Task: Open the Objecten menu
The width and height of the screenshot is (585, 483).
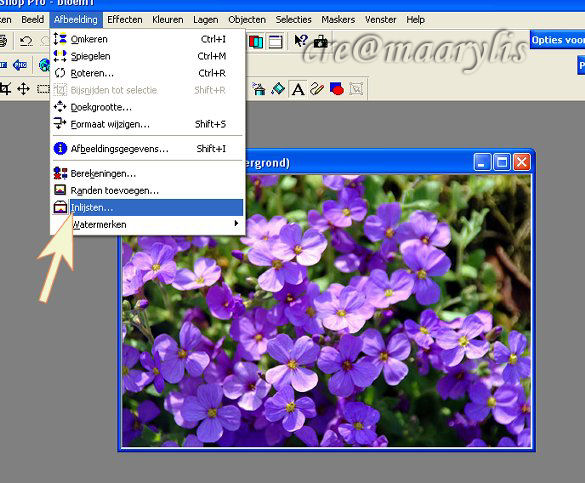Action: click(247, 19)
